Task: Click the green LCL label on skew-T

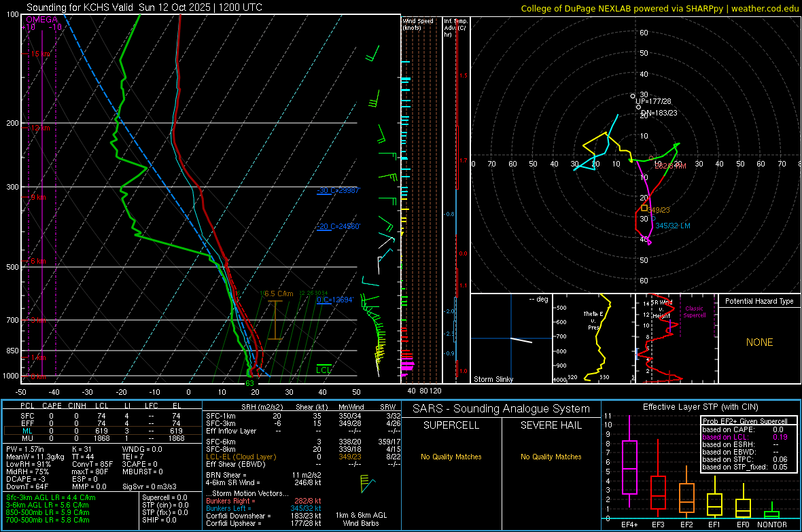Action: point(324,370)
